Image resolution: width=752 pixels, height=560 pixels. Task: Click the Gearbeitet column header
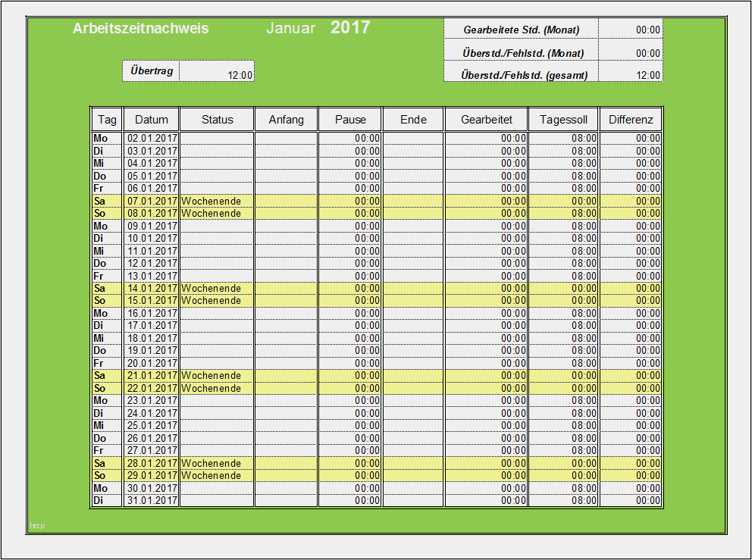487,120
